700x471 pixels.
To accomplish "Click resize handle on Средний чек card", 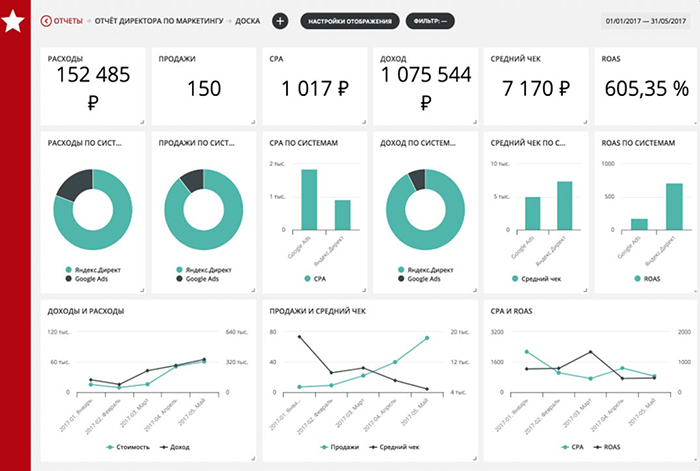I will 587,122.
